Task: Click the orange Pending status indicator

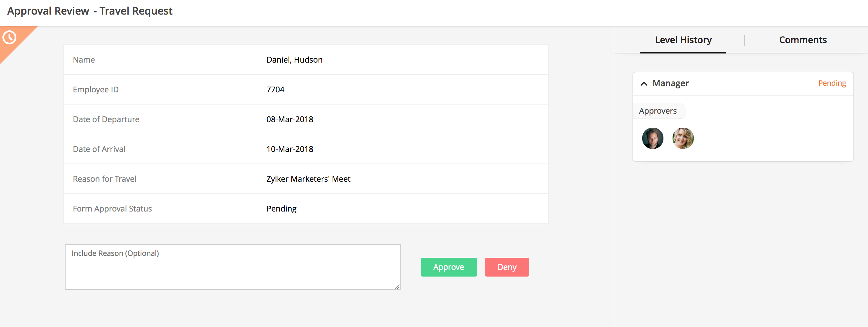Action: pos(832,83)
